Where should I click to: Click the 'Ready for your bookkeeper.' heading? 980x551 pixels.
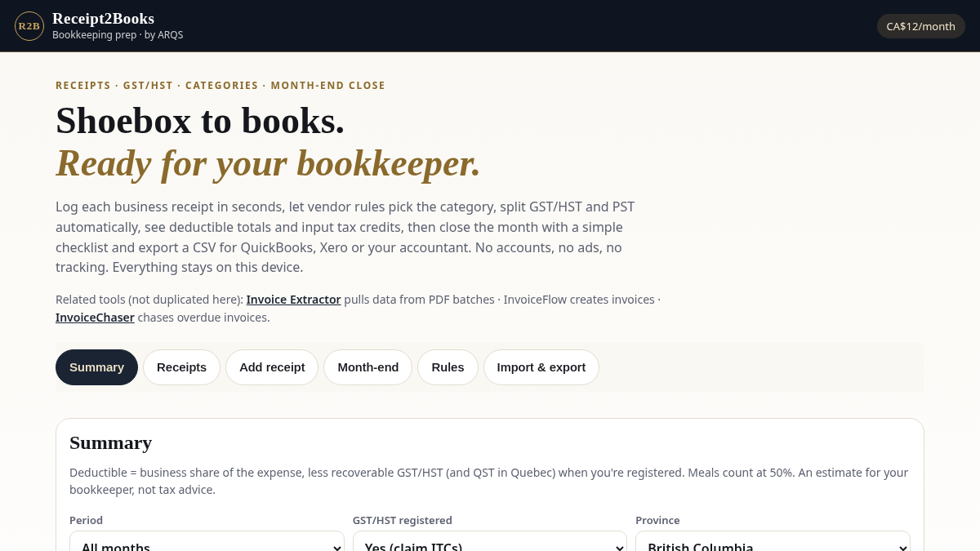click(x=268, y=162)
